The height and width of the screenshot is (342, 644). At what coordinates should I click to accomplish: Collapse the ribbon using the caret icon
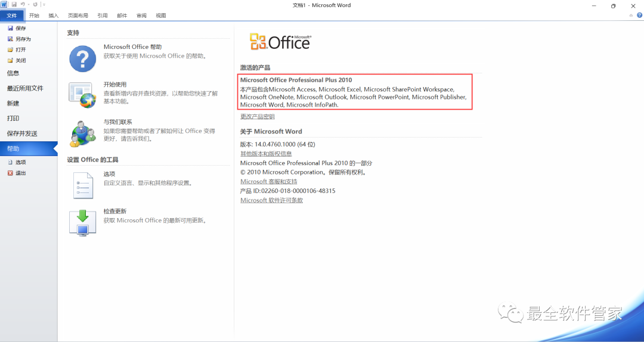[x=631, y=15]
